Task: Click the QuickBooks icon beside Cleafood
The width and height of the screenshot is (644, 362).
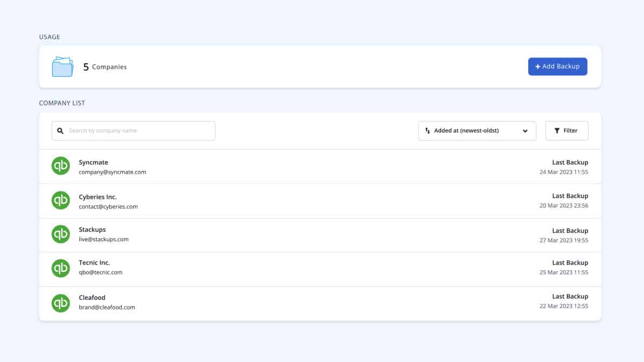Action: coord(61,303)
